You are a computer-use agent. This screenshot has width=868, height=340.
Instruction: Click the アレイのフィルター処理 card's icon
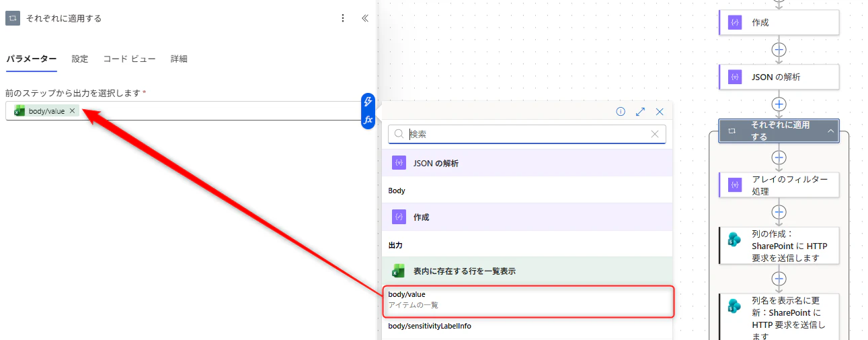[734, 185]
